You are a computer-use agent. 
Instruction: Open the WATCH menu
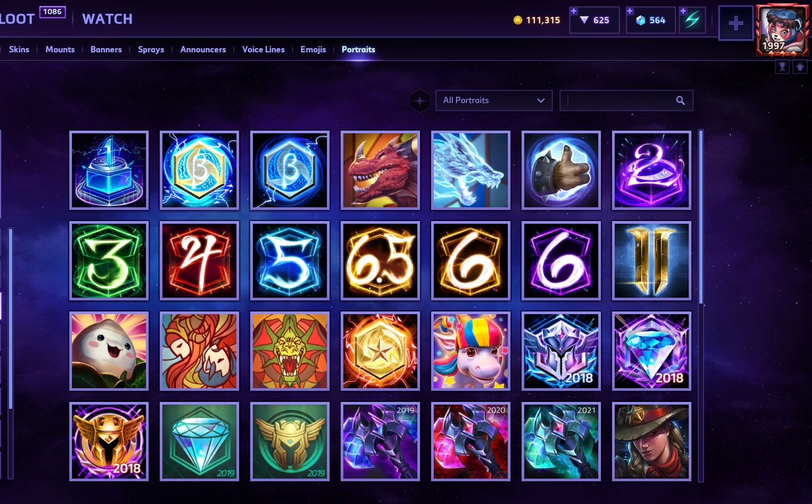[x=107, y=19]
